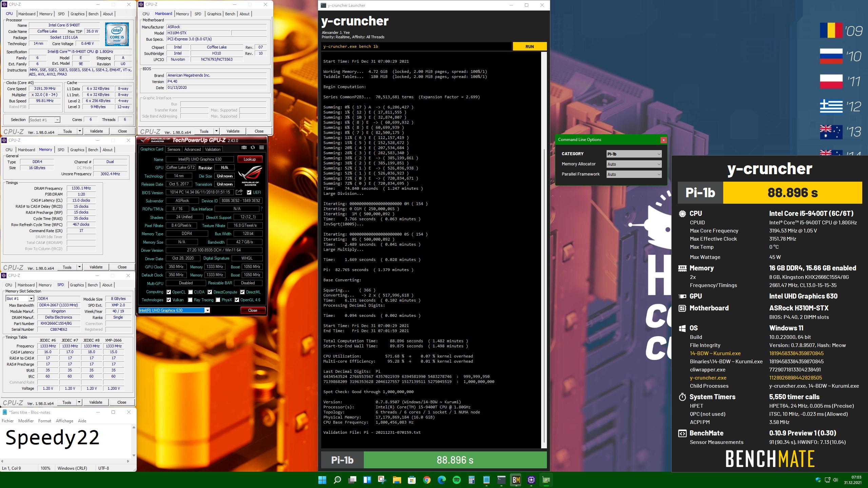The image size is (868, 488).
Task: Open the Fichier menu in Notepad
Action: pyautogui.click(x=7, y=421)
